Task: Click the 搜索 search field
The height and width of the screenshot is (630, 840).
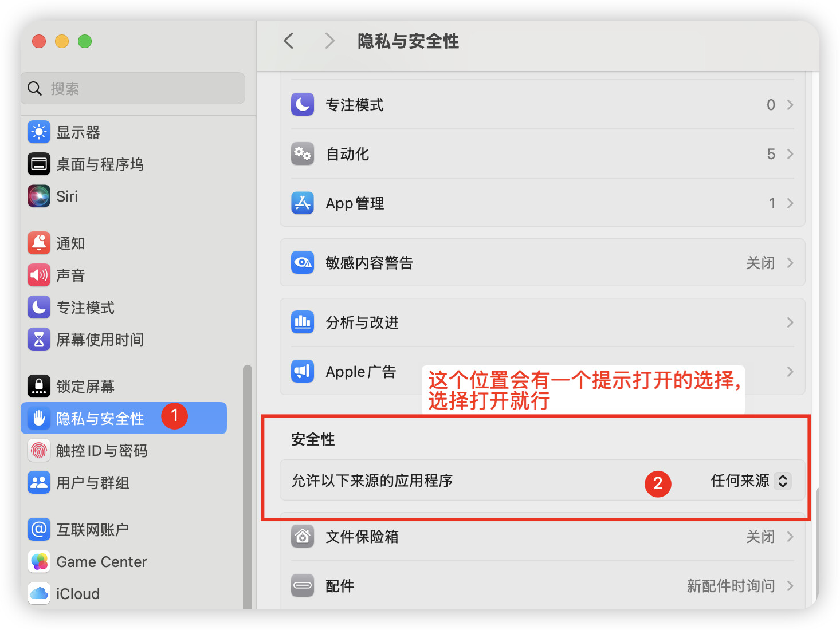Action: 133,88
